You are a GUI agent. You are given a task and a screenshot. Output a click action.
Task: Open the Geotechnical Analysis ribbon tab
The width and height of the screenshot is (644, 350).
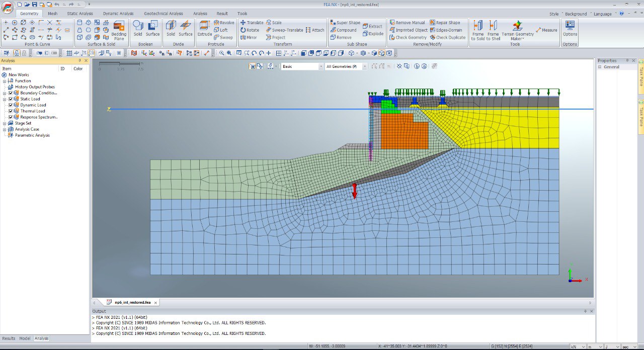click(164, 14)
